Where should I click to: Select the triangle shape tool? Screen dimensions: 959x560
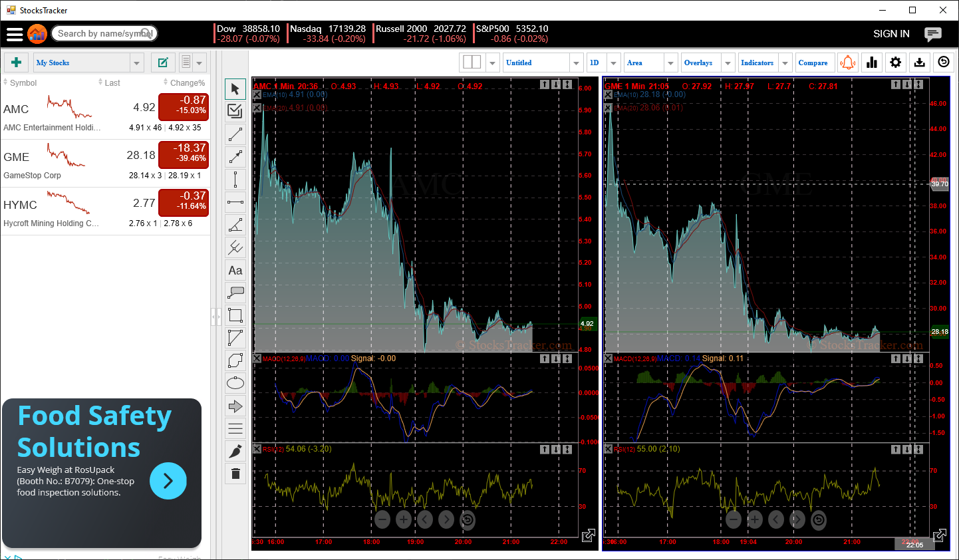tap(235, 338)
